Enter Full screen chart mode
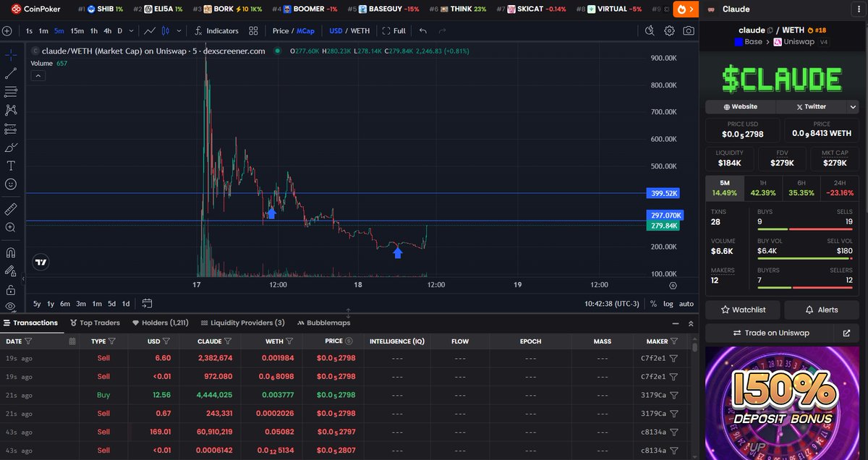This screenshot has height=460, width=868. coord(394,31)
